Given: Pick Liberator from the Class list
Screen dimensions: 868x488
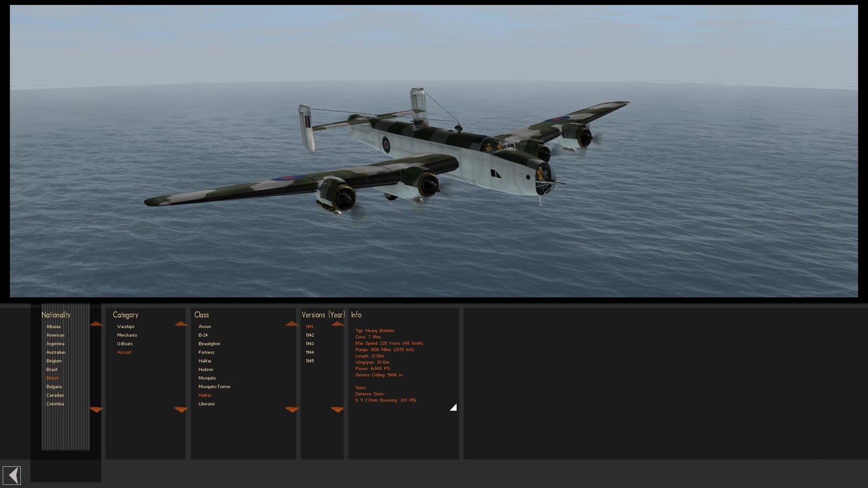Looking at the screenshot, I should click(207, 404).
